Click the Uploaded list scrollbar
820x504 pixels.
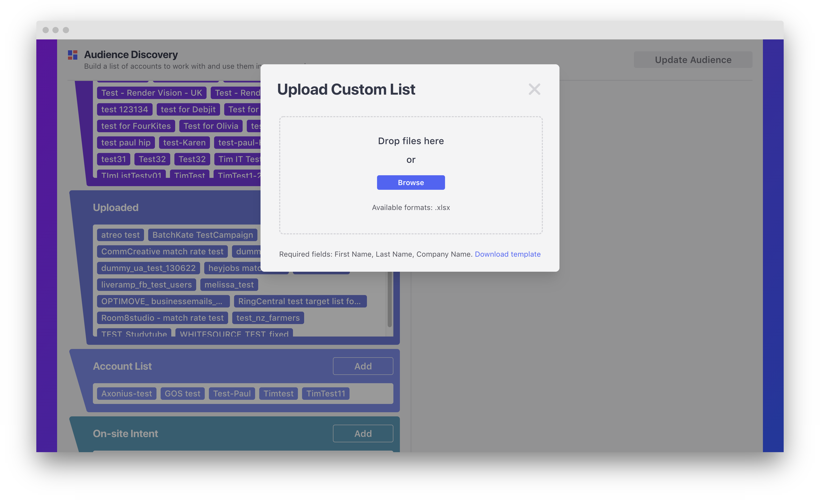click(x=389, y=300)
